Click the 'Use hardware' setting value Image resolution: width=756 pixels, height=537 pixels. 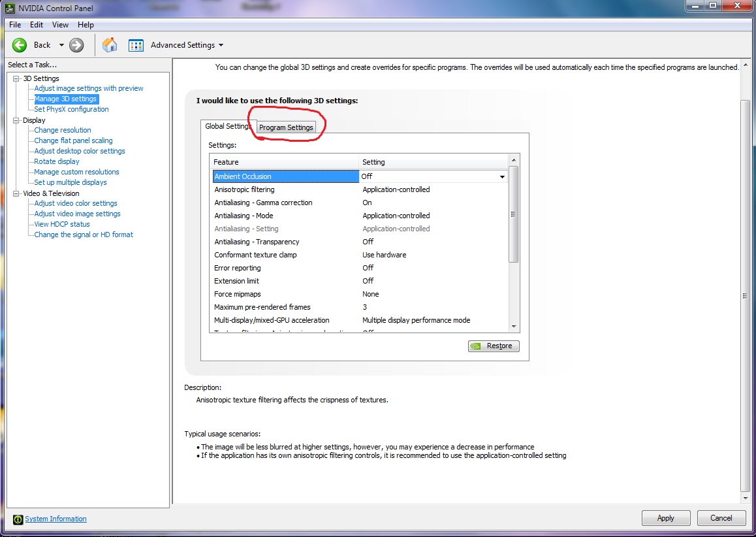point(385,255)
